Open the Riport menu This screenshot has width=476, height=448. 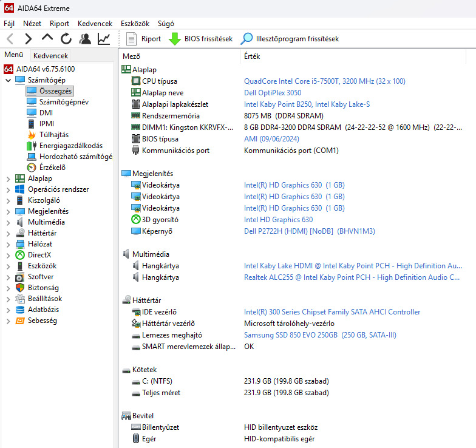[59, 24]
